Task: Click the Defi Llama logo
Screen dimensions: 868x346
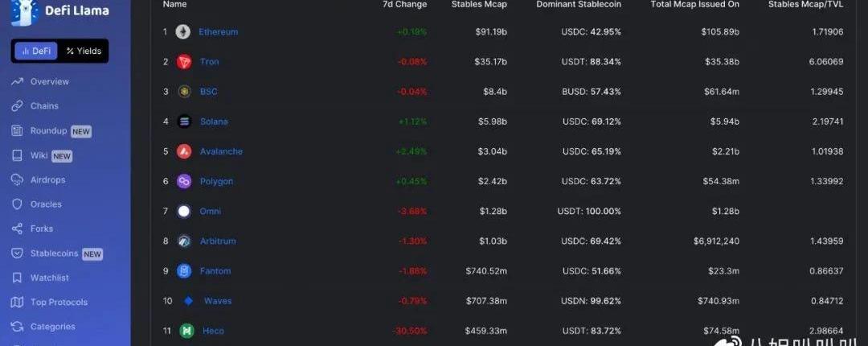Action: tap(59, 11)
